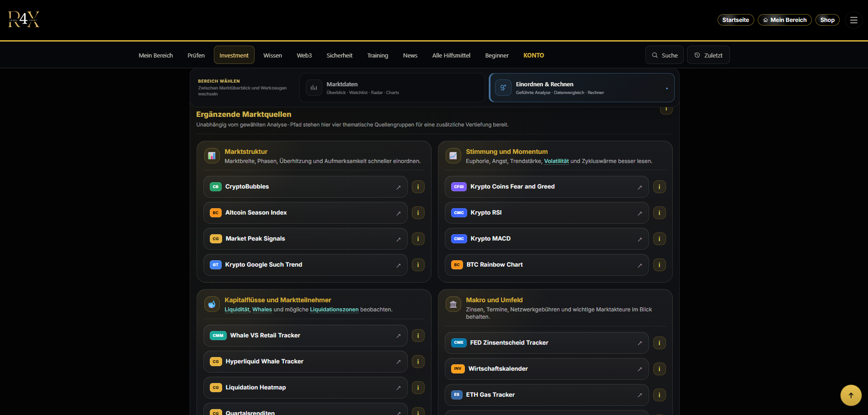
Task: Select the Einordnen & Rechnen section
Action: [x=581, y=88]
